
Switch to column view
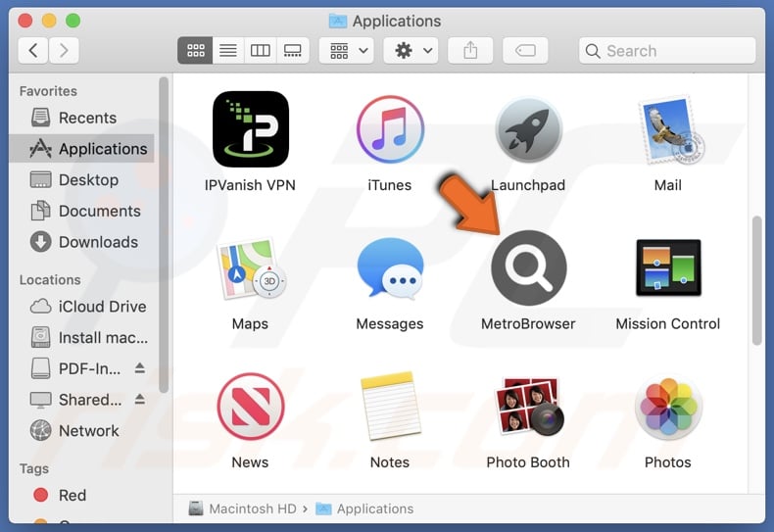click(x=261, y=50)
